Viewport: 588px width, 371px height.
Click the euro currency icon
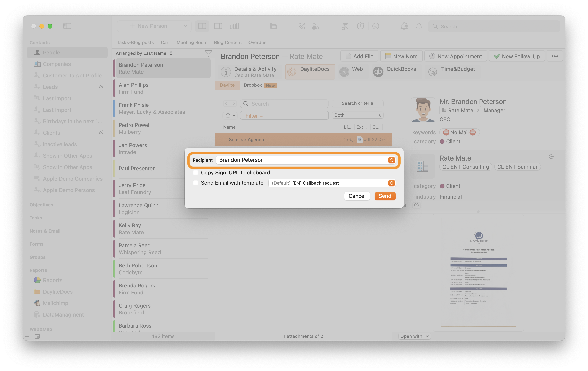376,26
